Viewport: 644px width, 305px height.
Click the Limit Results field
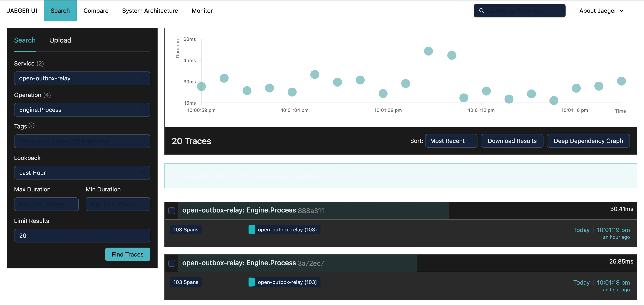[x=82, y=236]
